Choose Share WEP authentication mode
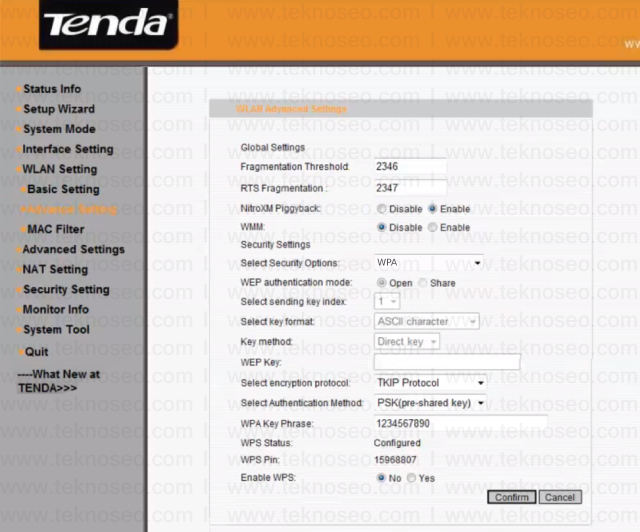 (423, 283)
